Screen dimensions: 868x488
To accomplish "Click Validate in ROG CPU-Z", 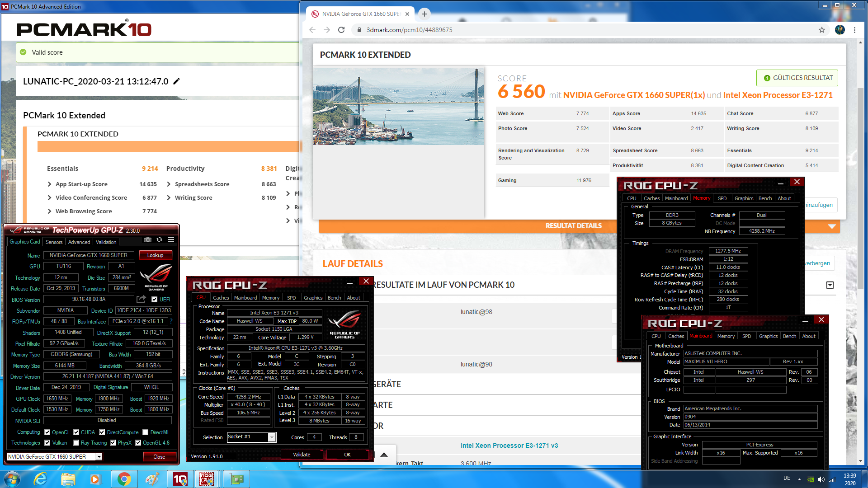I will click(x=302, y=455).
